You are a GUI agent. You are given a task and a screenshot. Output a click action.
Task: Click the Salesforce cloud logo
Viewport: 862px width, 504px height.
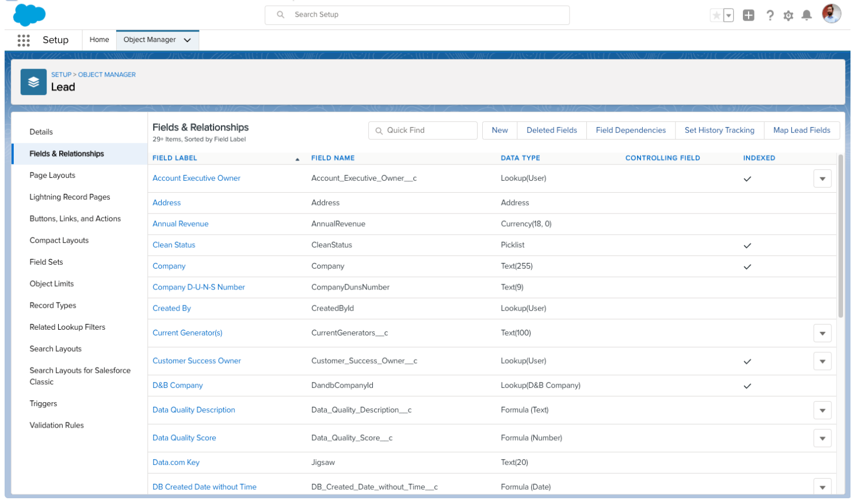pyautogui.click(x=29, y=14)
